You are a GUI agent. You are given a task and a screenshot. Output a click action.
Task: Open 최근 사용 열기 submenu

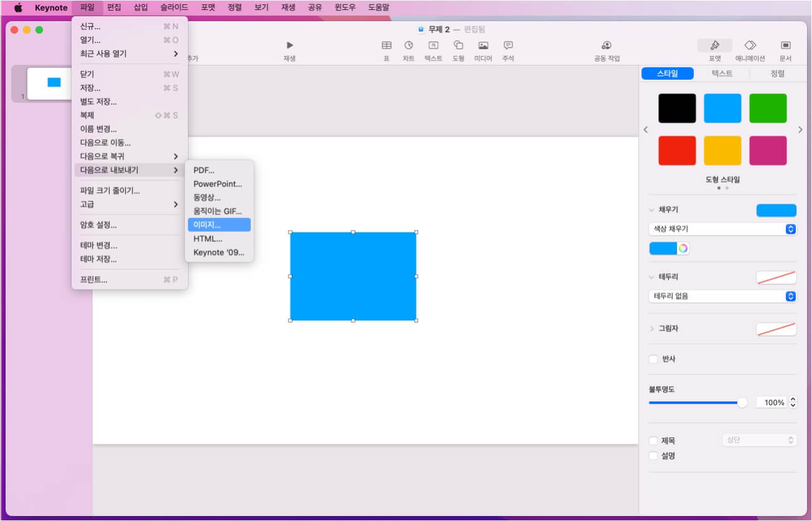(x=130, y=54)
